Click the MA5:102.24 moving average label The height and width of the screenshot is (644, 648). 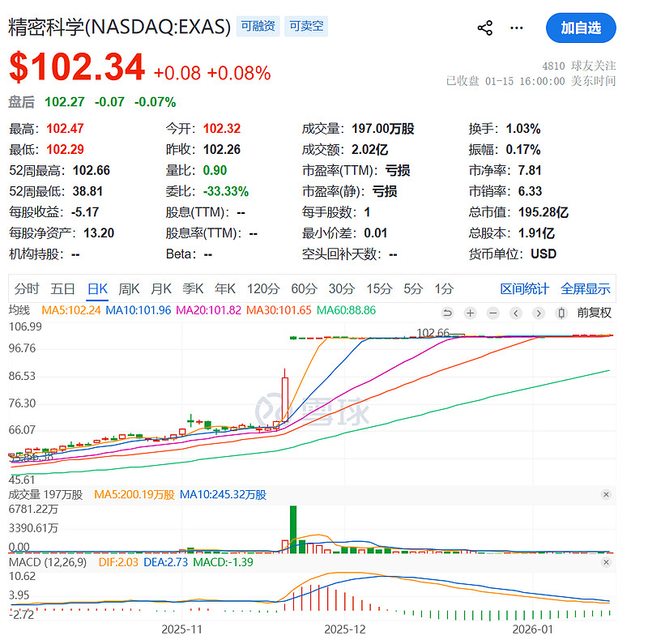coord(71,310)
